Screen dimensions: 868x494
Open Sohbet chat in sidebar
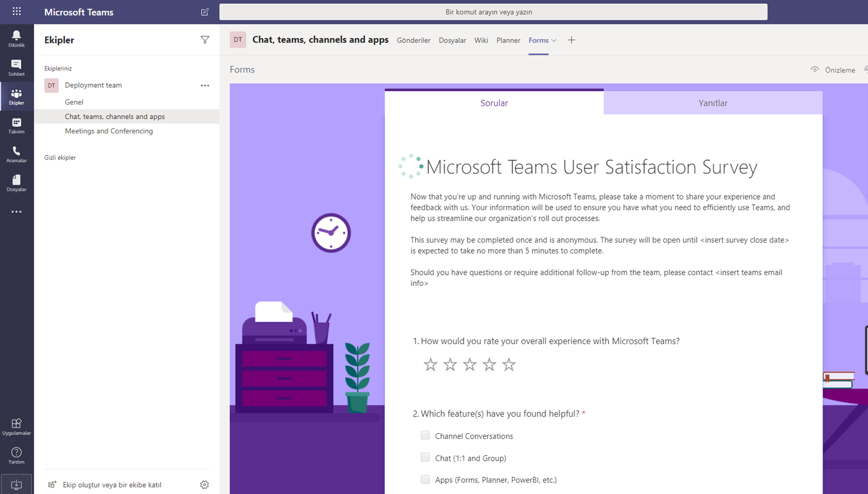(17, 67)
